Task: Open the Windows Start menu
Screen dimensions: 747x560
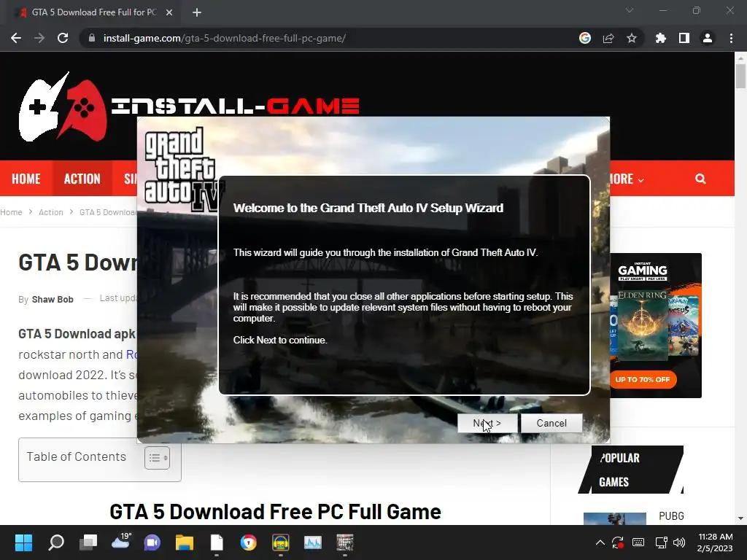Action: pyautogui.click(x=23, y=542)
